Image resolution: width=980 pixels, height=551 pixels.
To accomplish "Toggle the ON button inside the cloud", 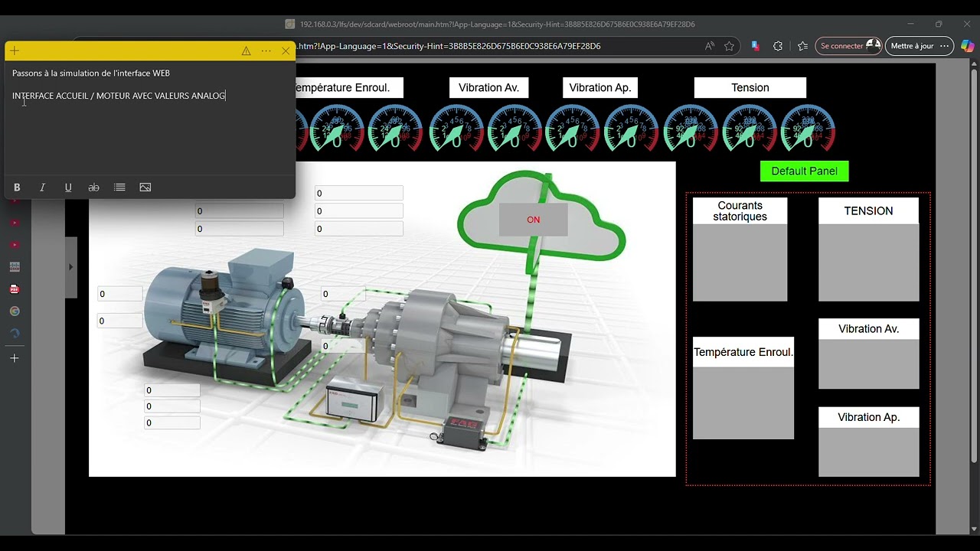I will 534,220.
